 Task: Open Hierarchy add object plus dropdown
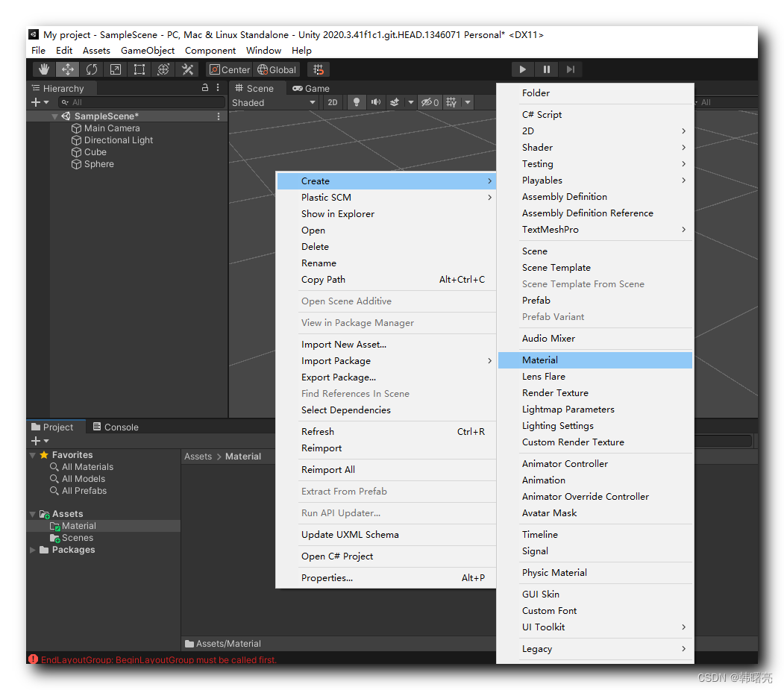pyautogui.click(x=40, y=102)
